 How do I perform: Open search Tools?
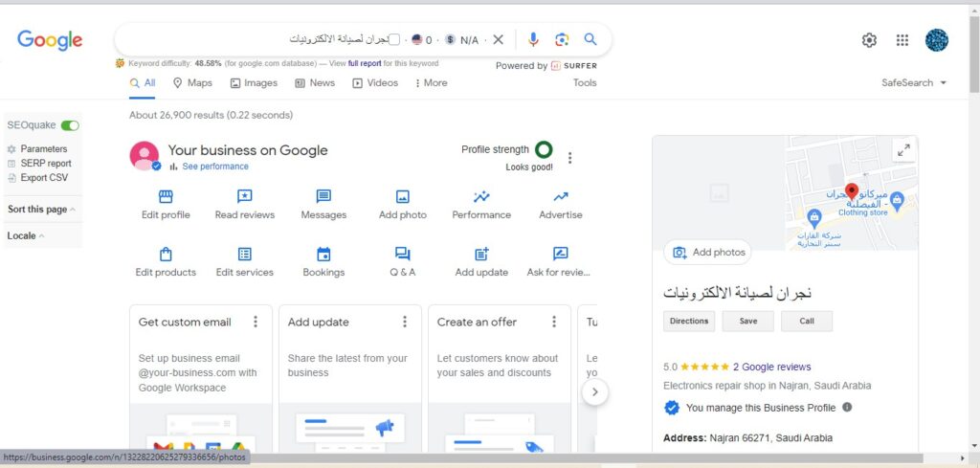coord(585,83)
